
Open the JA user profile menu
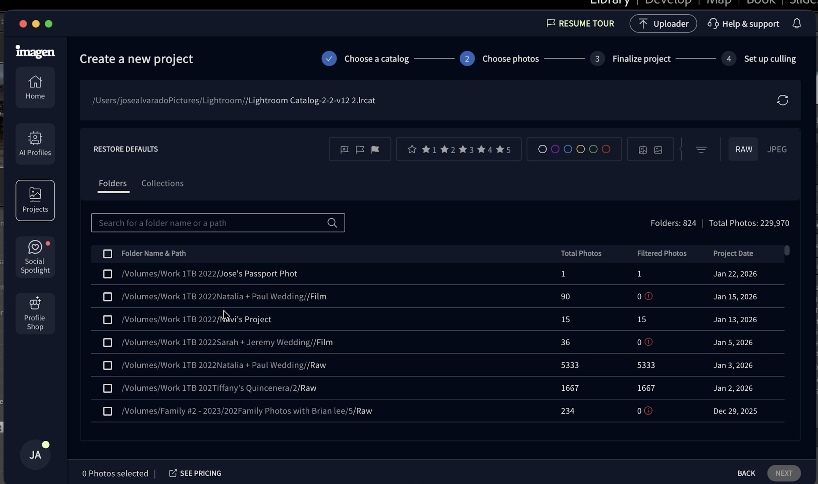[x=35, y=454]
